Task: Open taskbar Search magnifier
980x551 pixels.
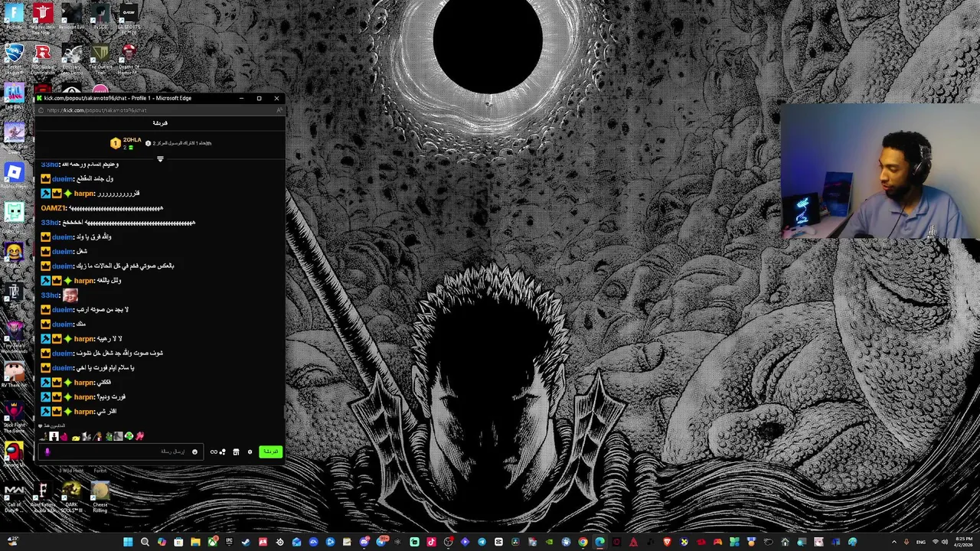Action: click(145, 542)
